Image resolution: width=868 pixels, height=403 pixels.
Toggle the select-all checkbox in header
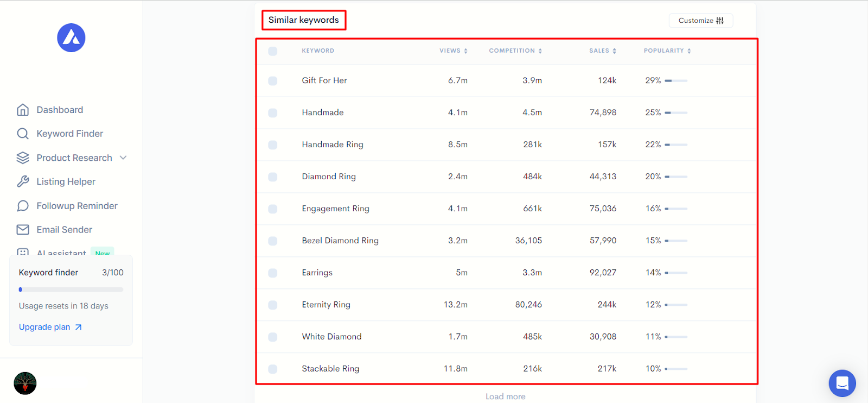tap(273, 51)
